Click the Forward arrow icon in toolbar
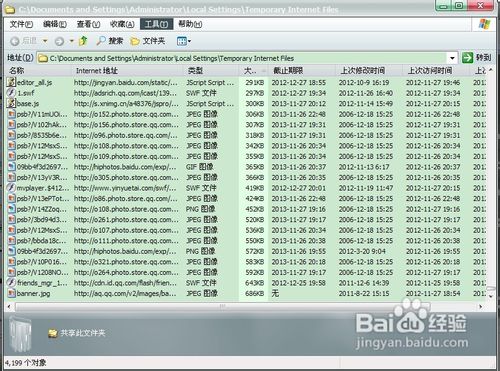Image resolution: width=500 pixels, height=371 pixels. click(x=59, y=41)
